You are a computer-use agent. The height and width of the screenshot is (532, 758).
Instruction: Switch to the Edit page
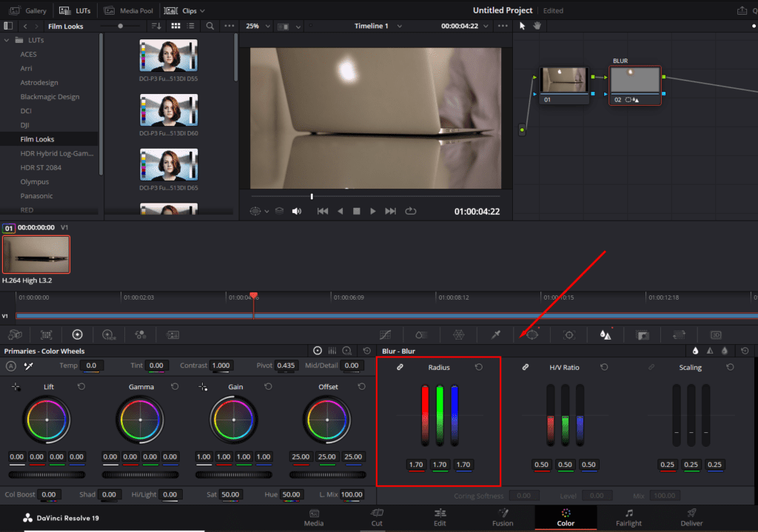pyautogui.click(x=440, y=517)
